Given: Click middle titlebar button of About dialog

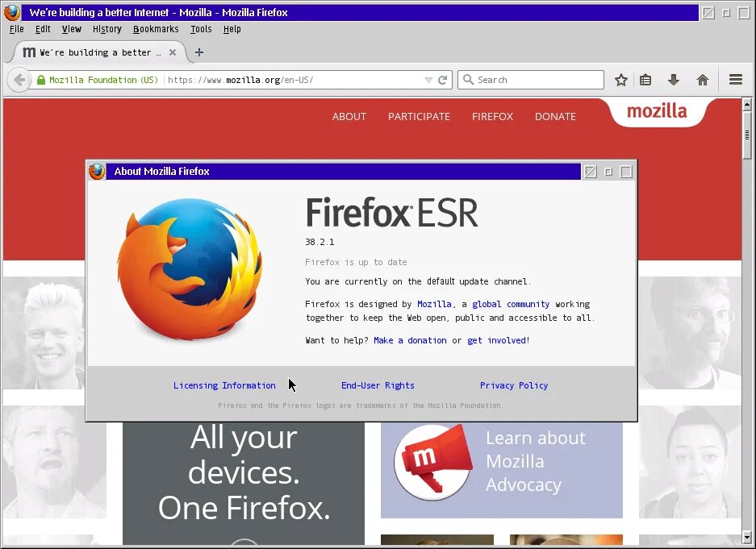Looking at the screenshot, I should pos(608,172).
